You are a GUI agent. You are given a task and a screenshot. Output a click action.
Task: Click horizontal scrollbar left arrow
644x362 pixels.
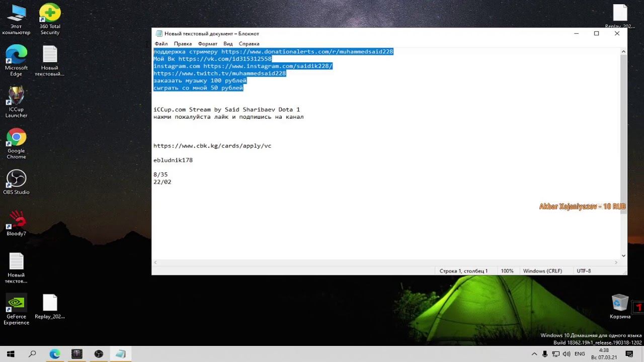(x=155, y=262)
